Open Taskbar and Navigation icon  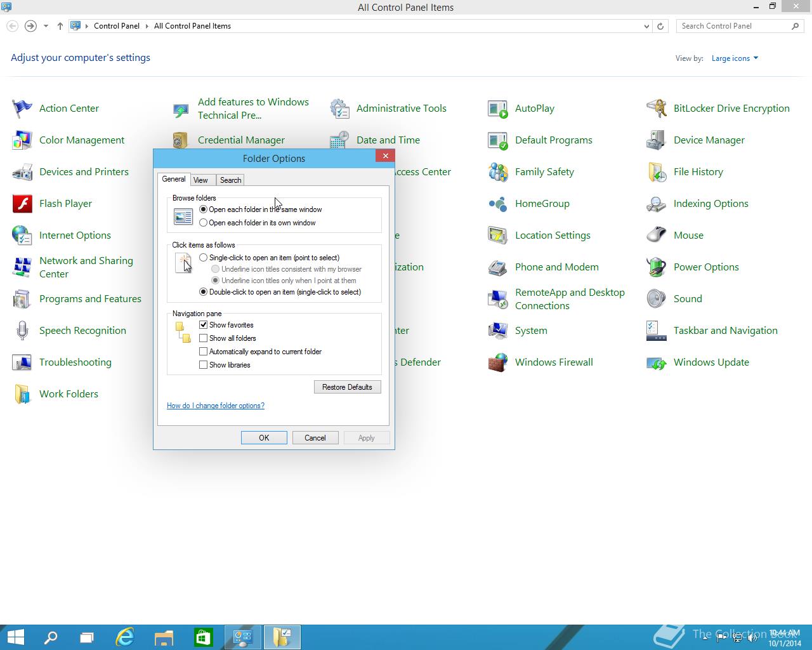657,331
